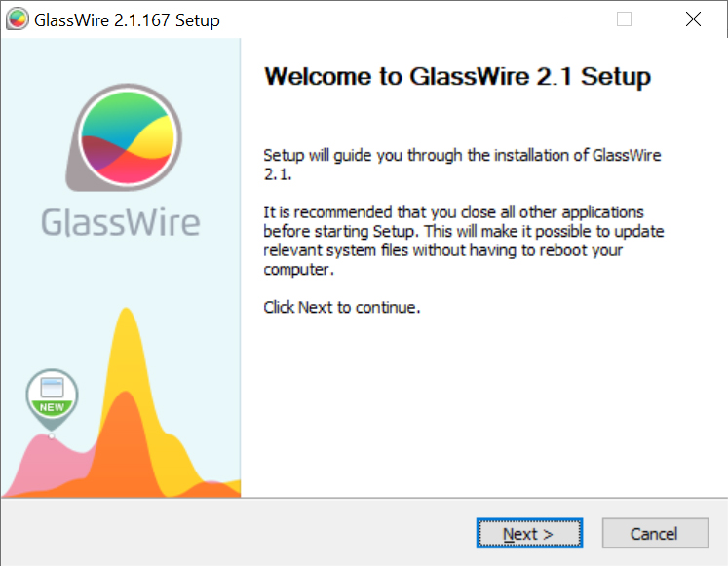Click the window icon inside the pin badge

[52, 388]
